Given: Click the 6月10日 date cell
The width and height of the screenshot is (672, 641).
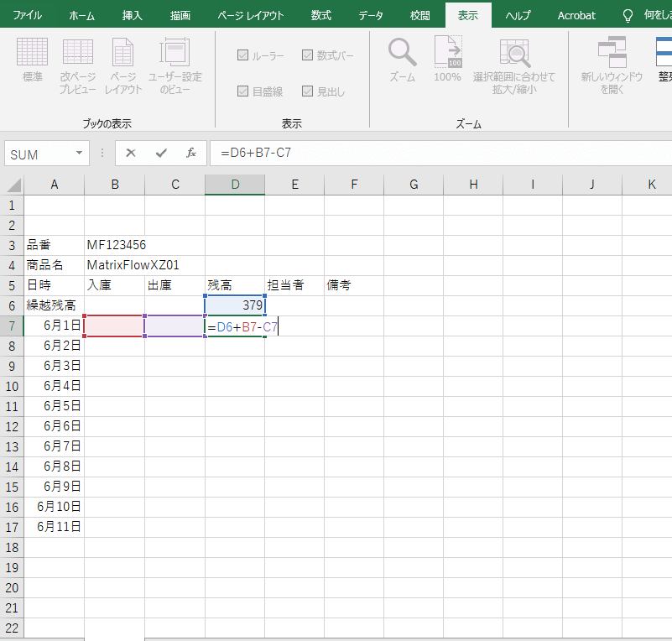Looking at the screenshot, I should point(54,507).
